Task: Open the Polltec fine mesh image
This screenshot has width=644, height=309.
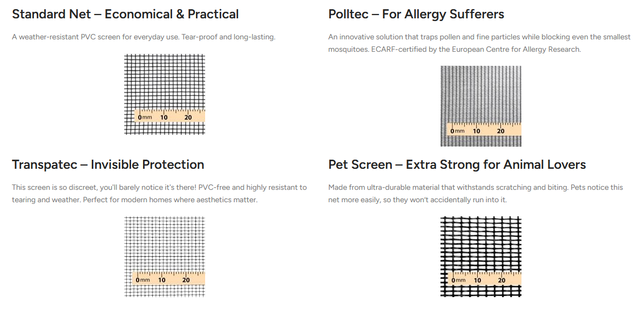Action: [481, 106]
